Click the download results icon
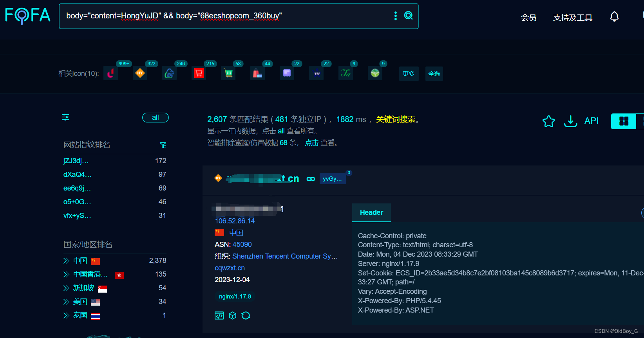The height and width of the screenshot is (338, 644). pyautogui.click(x=570, y=121)
